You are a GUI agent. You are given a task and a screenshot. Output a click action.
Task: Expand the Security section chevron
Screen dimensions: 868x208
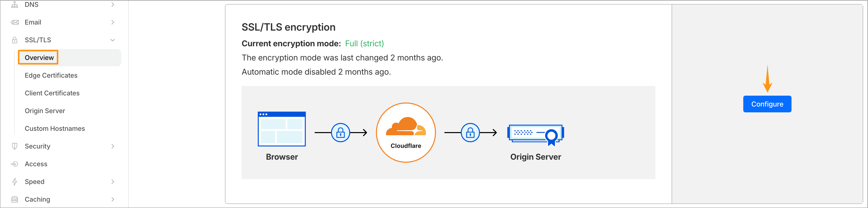pyautogui.click(x=113, y=146)
